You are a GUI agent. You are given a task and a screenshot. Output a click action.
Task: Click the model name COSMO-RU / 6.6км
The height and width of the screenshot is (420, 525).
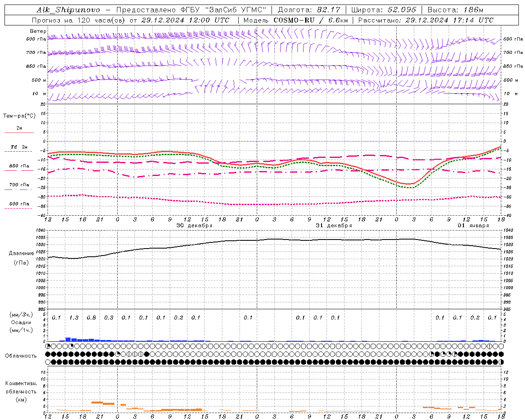coord(310,20)
